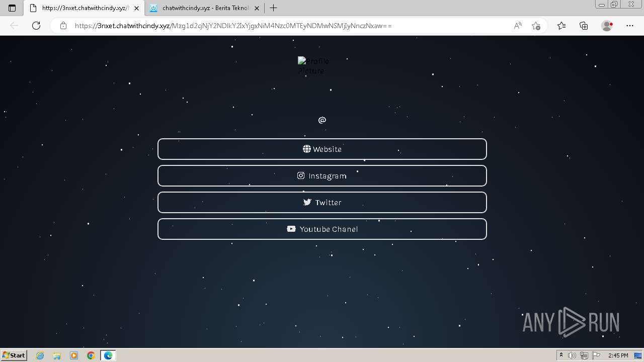View site information lock icon
The width and height of the screenshot is (644, 362).
63,26
